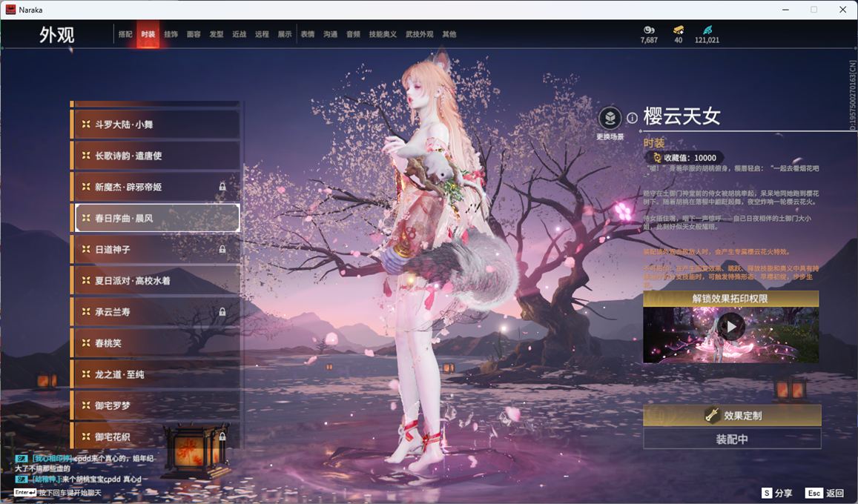Click the Enter key chat icon

(x=25, y=493)
